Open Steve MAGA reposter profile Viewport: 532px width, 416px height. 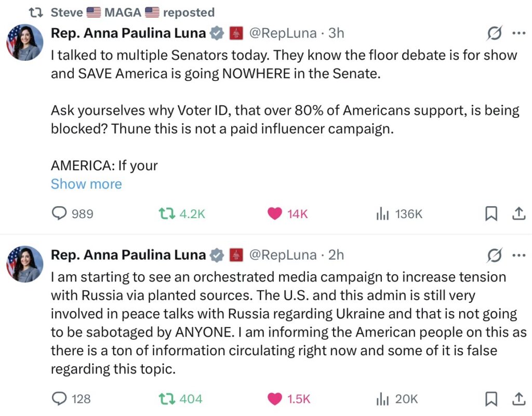point(66,12)
